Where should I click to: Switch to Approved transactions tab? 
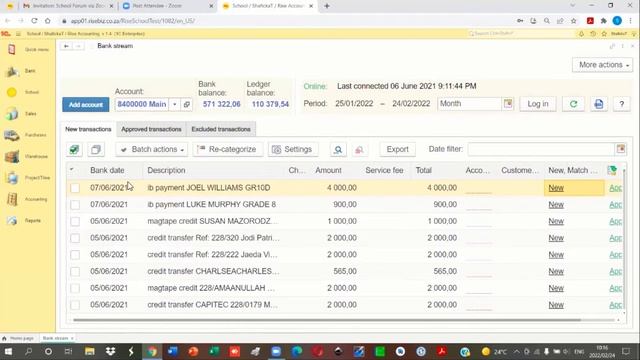(151, 129)
